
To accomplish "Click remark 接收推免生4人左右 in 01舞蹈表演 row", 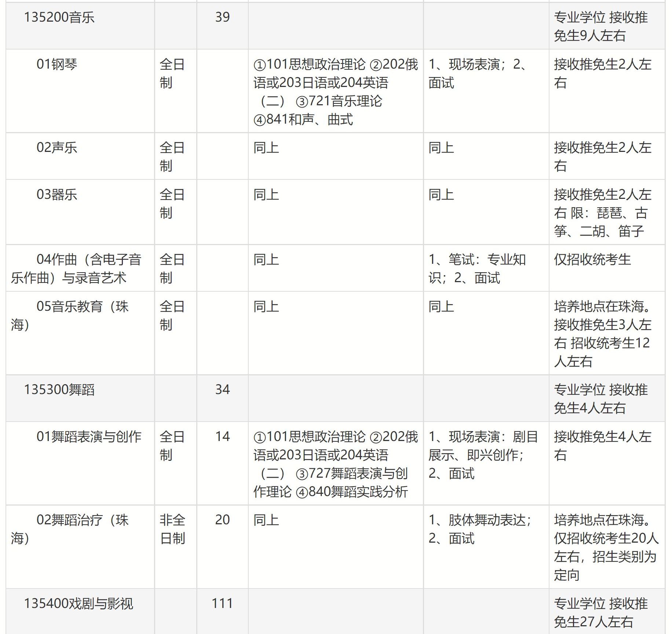I will 603,446.
